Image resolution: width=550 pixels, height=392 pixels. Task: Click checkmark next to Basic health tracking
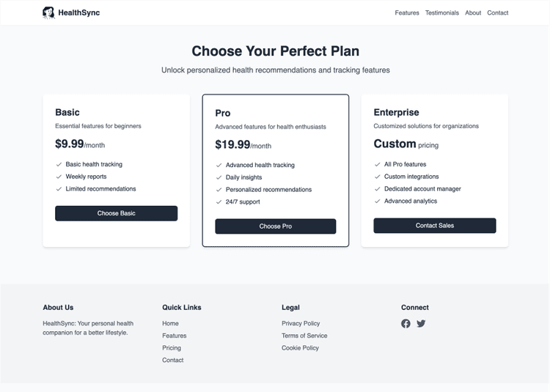(x=59, y=165)
